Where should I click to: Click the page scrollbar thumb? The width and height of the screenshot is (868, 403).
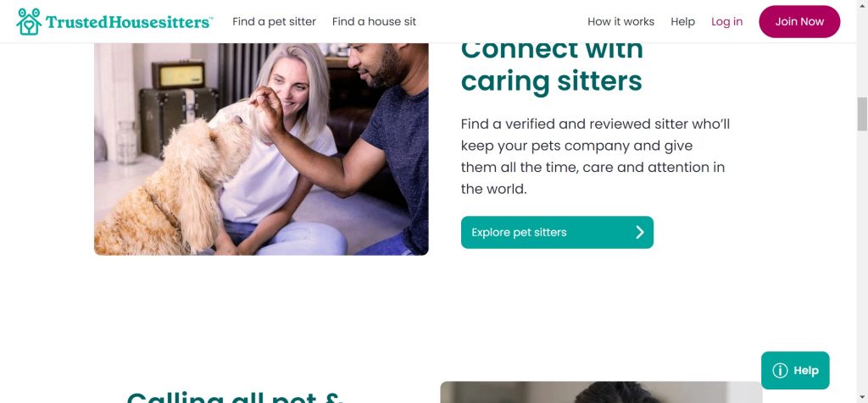tap(862, 114)
